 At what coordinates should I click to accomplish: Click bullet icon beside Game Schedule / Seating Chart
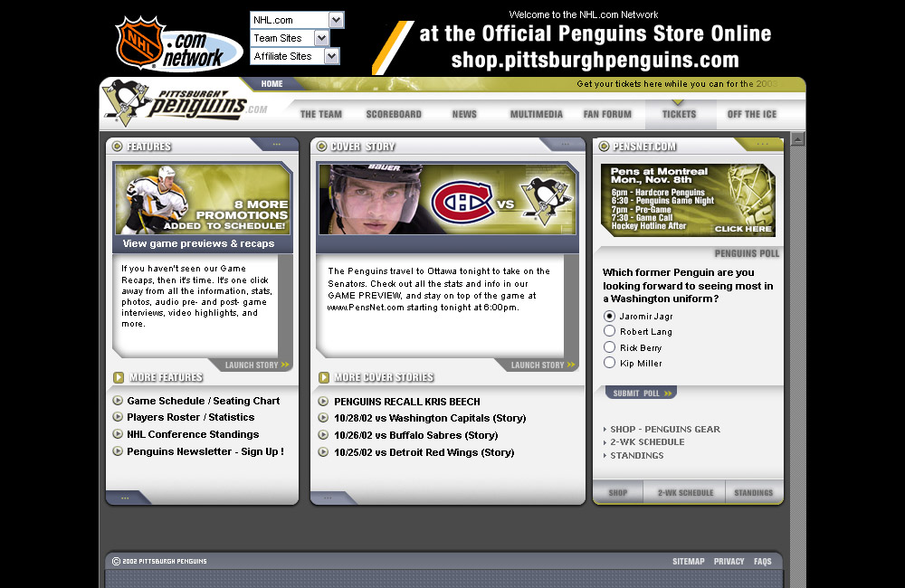click(118, 401)
